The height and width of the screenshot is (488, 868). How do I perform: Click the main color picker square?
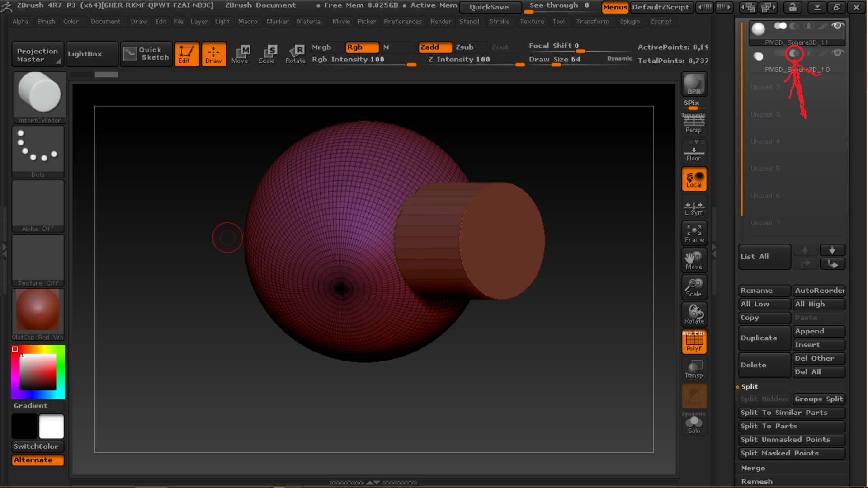click(38, 372)
